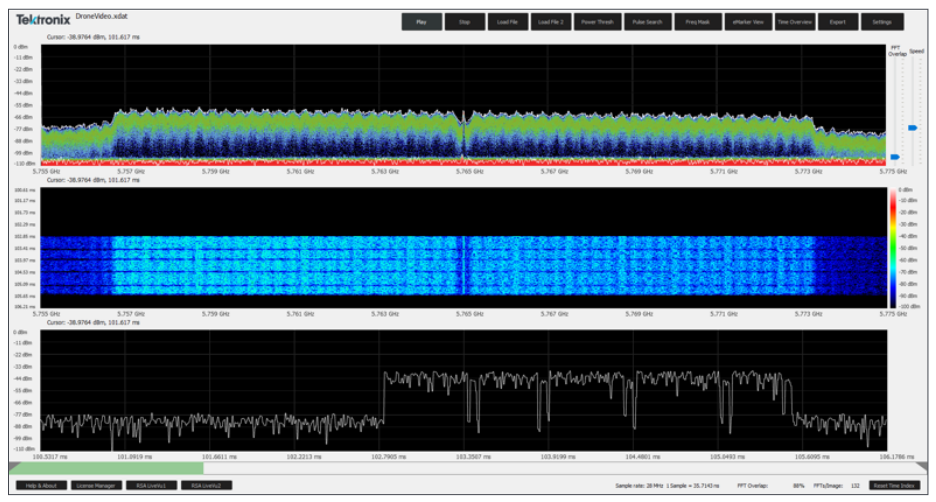Screen dimensions: 936x502
Task: Launch the License Manager
Action: [96, 486]
